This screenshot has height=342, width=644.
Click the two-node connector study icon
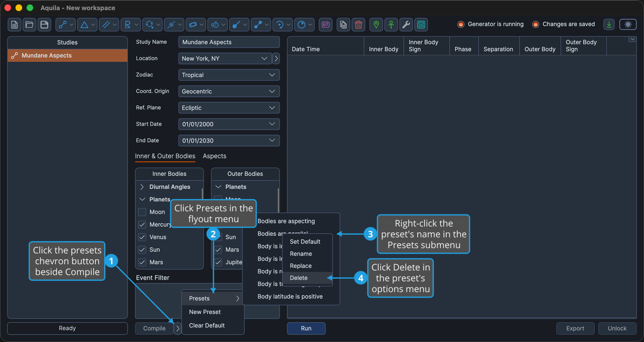tap(261, 25)
